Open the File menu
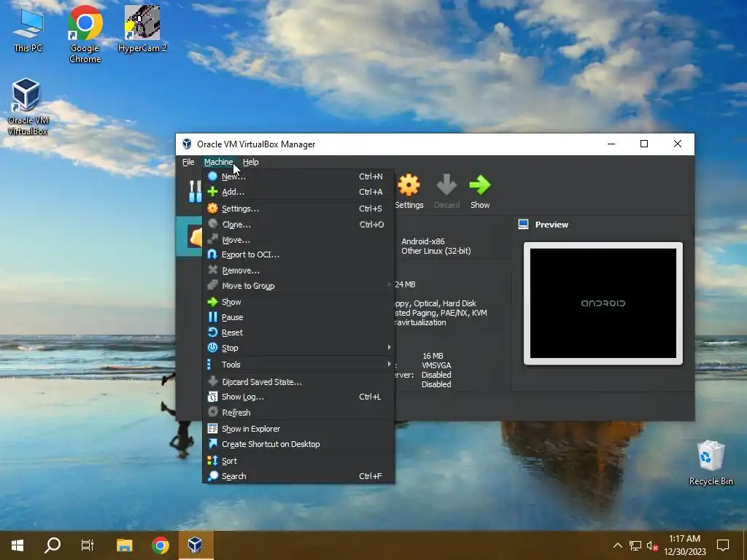This screenshot has width=747, height=560. click(x=188, y=162)
